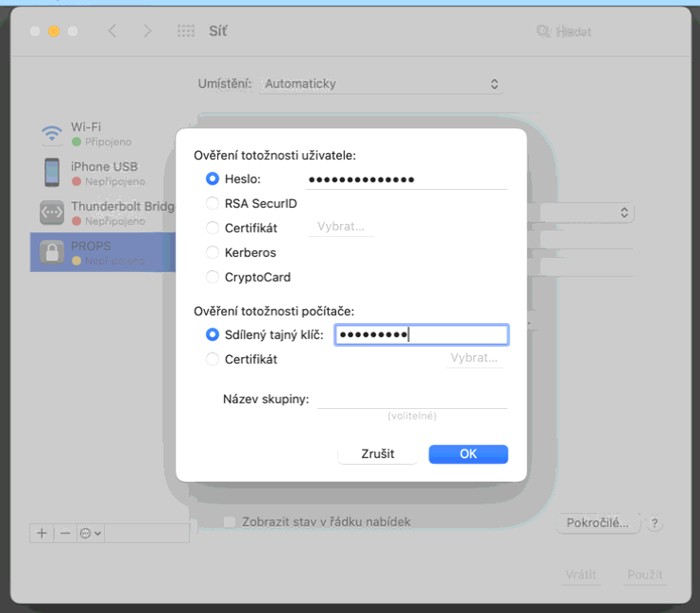Select the RSA SecurID radio button
700x613 pixels.
(x=213, y=203)
